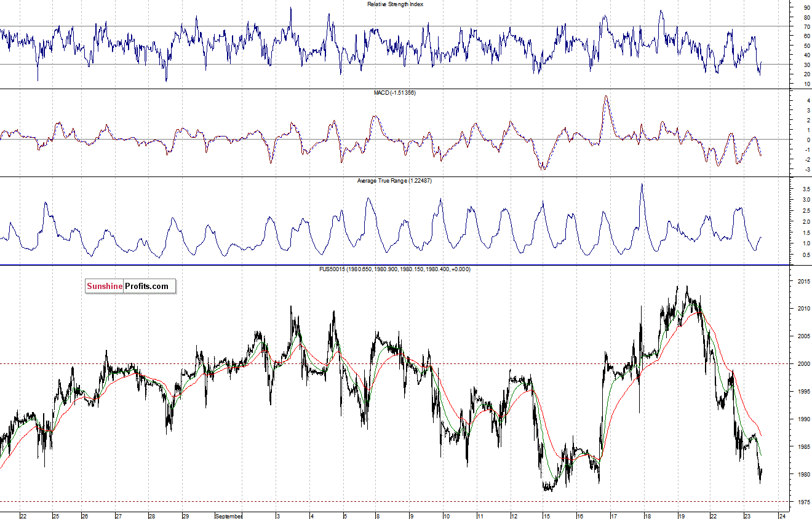Select the 23 date axis label
Image resolution: width=812 pixels, height=519 pixels.
[x=747, y=516]
